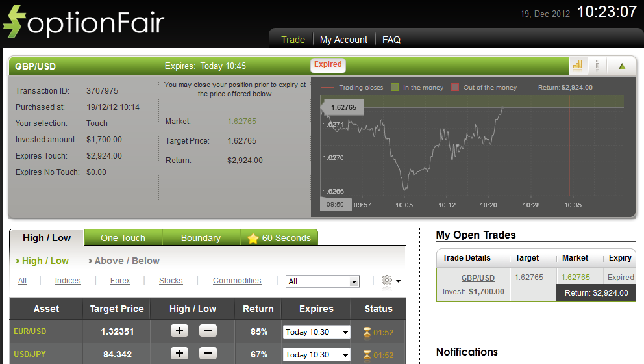Click the Status column header
Image resolution: width=644 pixels, height=364 pixels.
378,309
